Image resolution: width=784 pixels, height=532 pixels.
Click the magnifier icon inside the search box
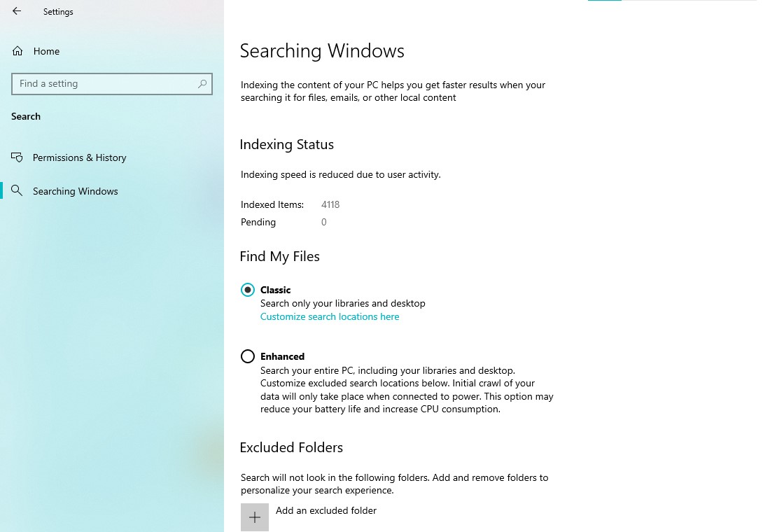pyautogui.click(x=202, y=84)
